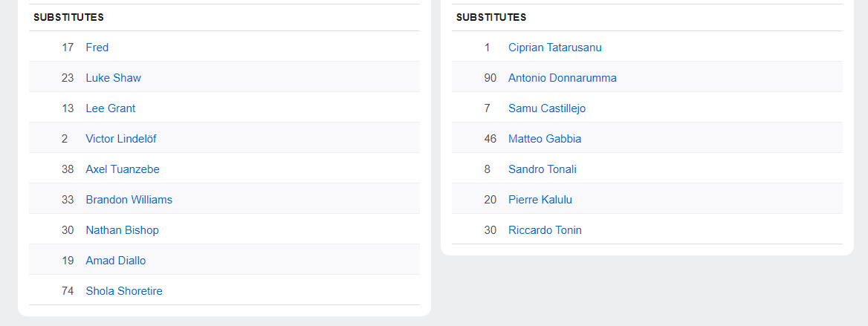Open Fred's player page
This screenshot has height=326, width=868.
pos(97,48)
